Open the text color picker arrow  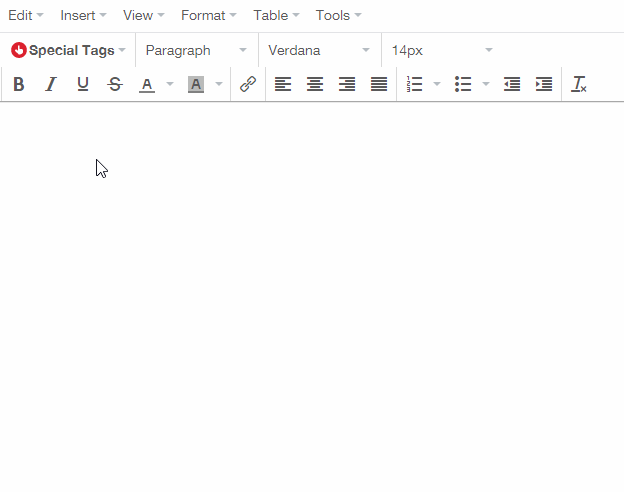(x=170, y=84)
